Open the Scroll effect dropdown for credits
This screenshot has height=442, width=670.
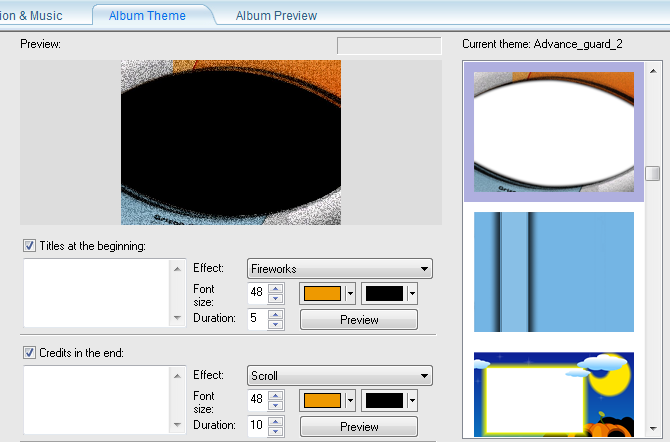pyautogui.click(x=340, y=376)
